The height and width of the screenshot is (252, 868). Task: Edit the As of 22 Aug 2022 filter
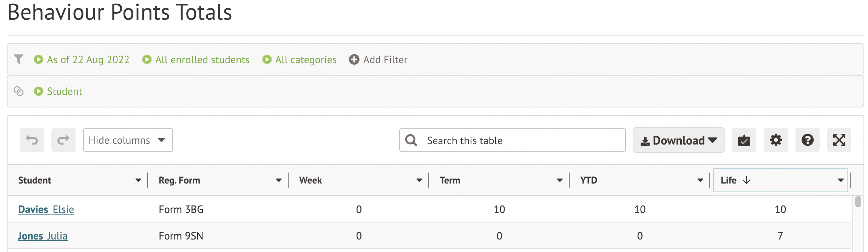pyautogui.click(x=82, y=60)
